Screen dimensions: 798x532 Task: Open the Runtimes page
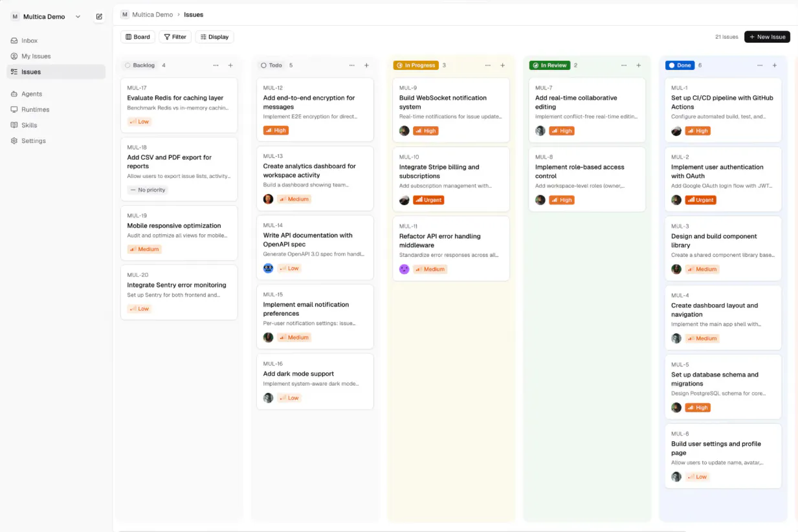(56, 109)
